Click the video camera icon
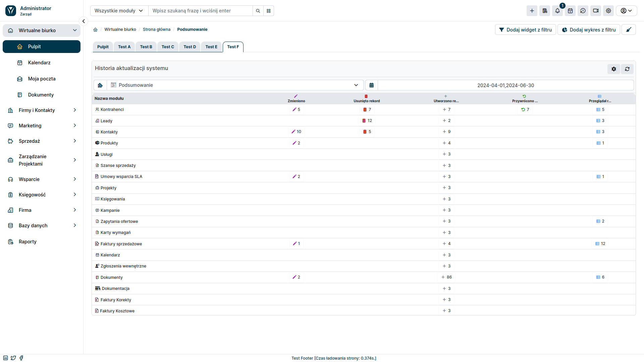This screenshot has height=362, width=644. point(596,11)
